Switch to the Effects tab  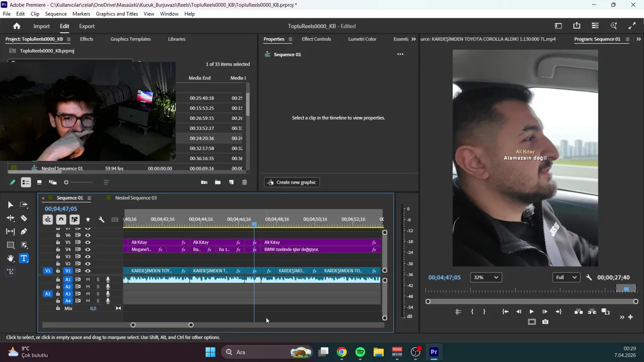click(87, 39)
